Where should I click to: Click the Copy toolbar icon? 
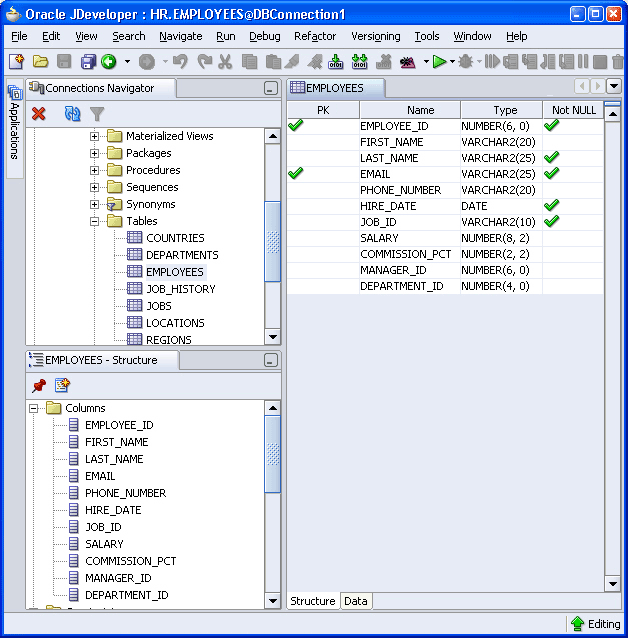pos(249,62)
